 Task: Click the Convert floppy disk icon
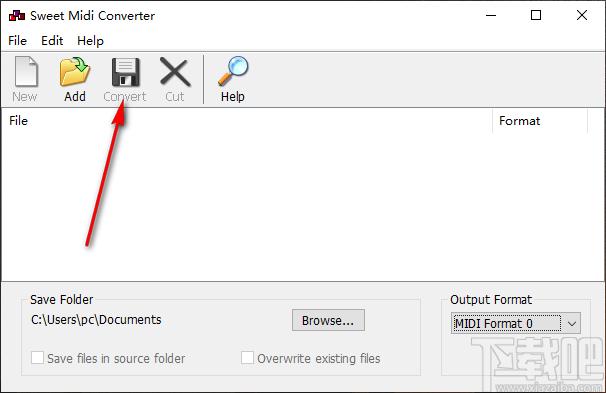pyautogui.click(x=125, y=72)
